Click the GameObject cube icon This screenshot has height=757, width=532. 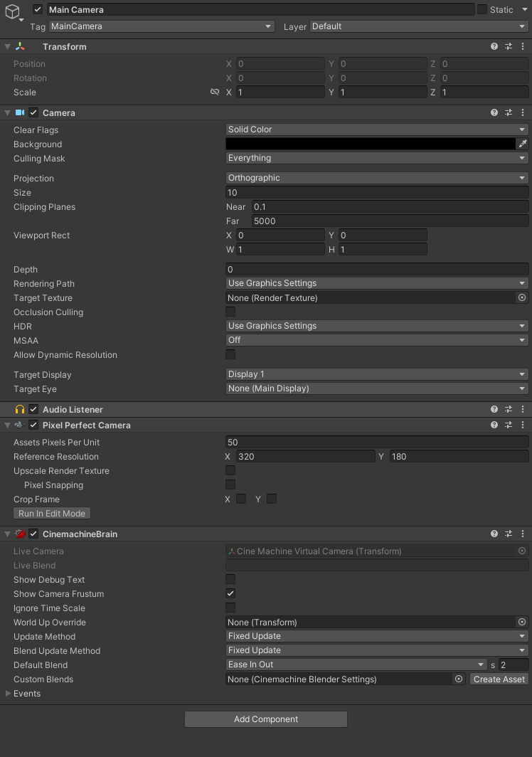(x=13, y=11)
